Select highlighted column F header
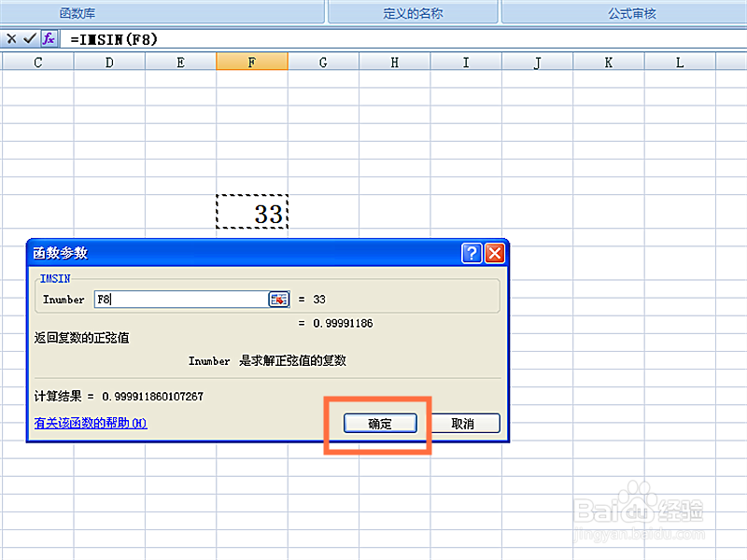 coord(252,63)
